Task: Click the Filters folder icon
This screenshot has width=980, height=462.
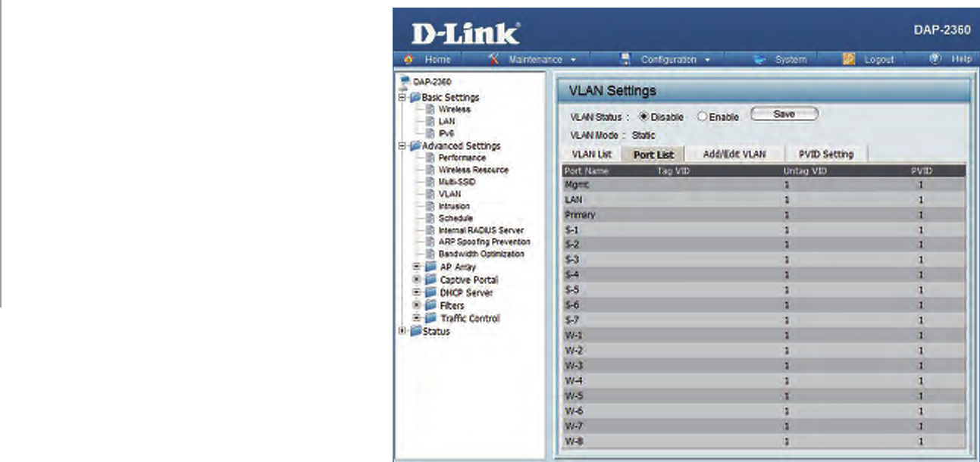Action: coord(431,306)
